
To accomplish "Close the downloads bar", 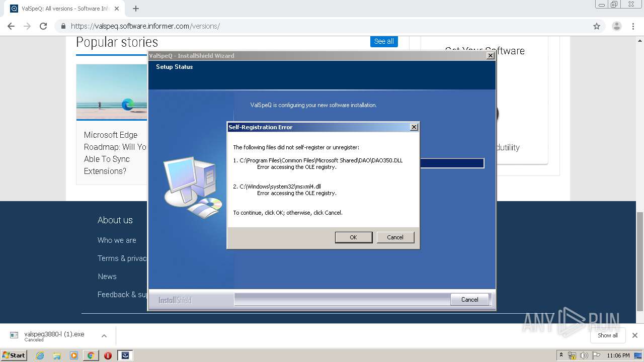I will point(634,335).
